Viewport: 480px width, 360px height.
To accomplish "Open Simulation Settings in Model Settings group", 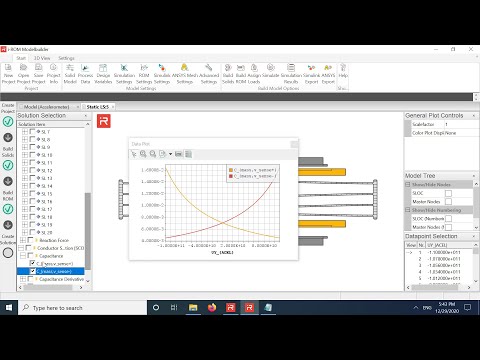I will (x=124, y=74).
